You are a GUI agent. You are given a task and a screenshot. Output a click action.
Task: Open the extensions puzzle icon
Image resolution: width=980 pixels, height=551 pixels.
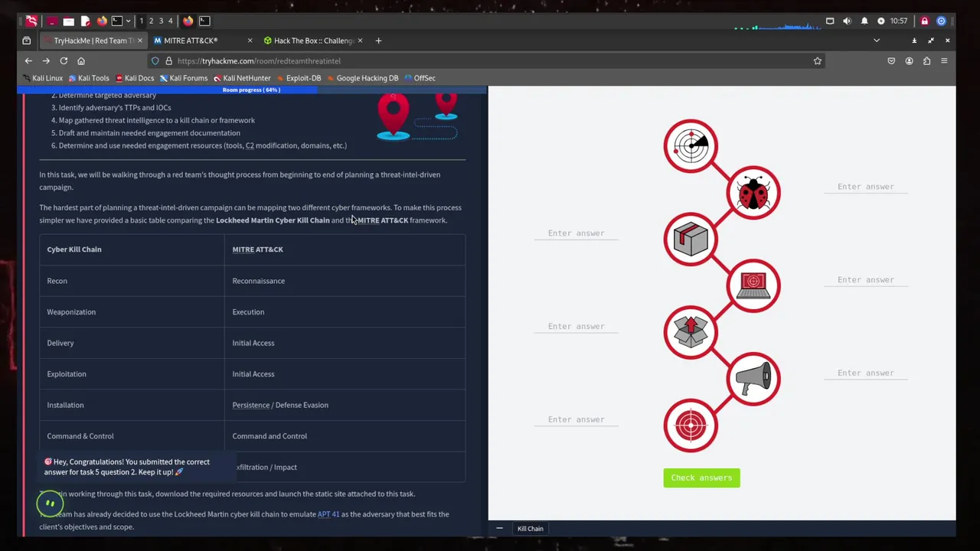(926, 60)
